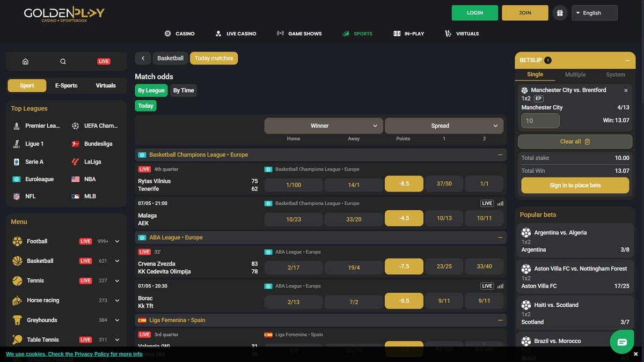This screenshot has height=362, width=644.
Task: Go to In-Play section
Action: tap(409, 33)
